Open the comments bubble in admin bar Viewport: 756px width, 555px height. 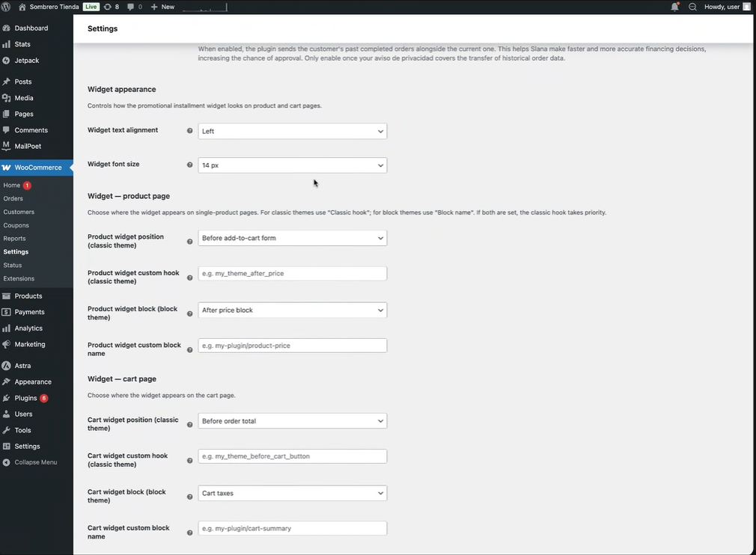click(131, 7)
